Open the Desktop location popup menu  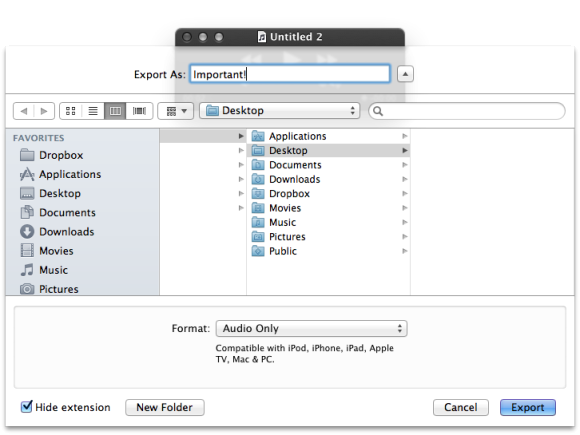point(280,111)
